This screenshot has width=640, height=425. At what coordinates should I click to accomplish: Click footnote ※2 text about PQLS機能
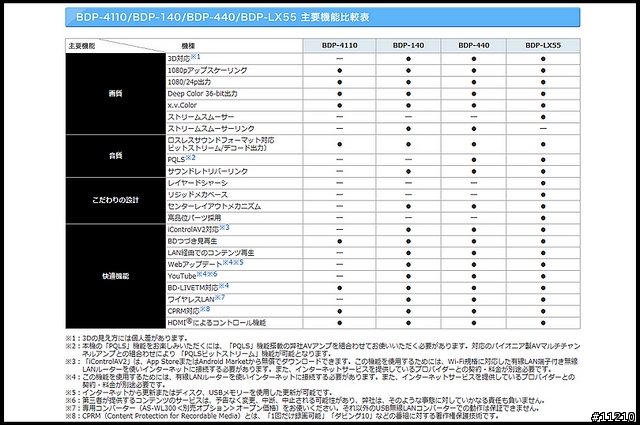click(x=323, y=349)
